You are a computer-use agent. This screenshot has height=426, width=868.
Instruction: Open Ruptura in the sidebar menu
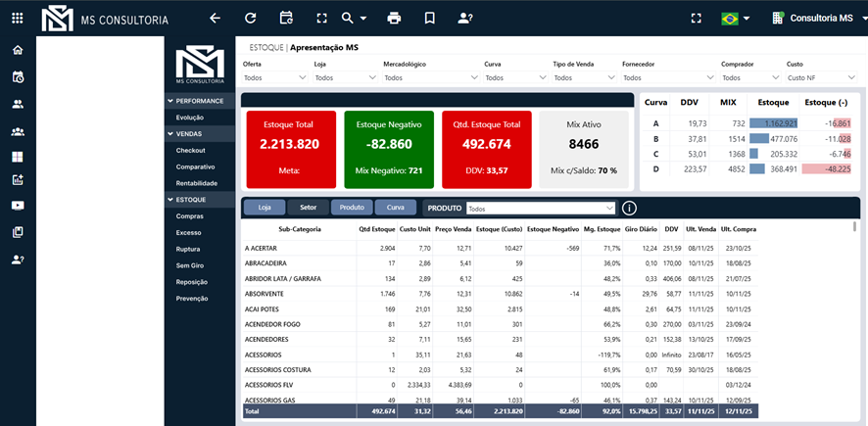tap(189, 249)
